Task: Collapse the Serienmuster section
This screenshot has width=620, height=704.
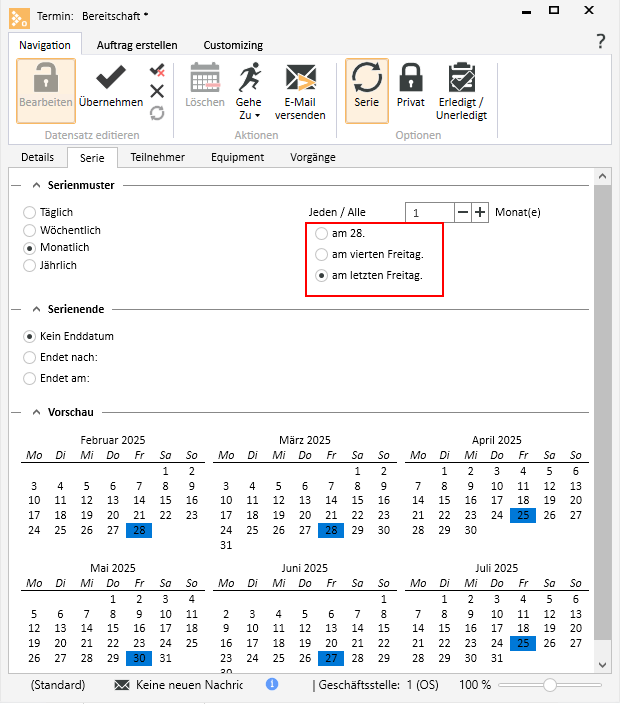Action: (37, 185)
